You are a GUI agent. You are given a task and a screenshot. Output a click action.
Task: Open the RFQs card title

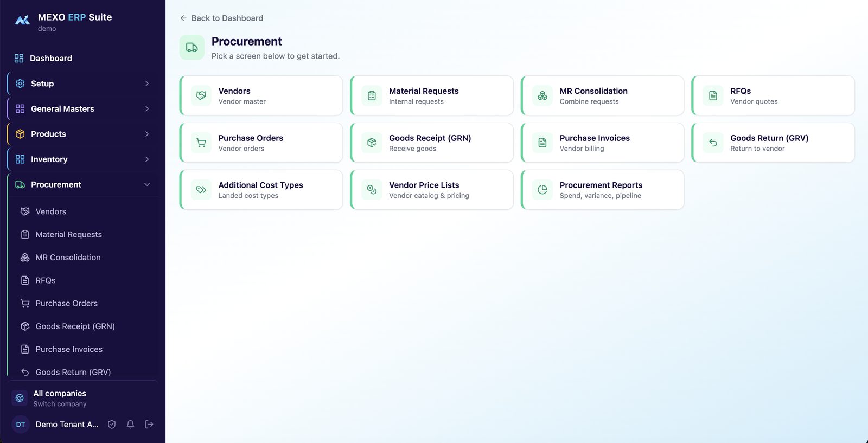741,91
